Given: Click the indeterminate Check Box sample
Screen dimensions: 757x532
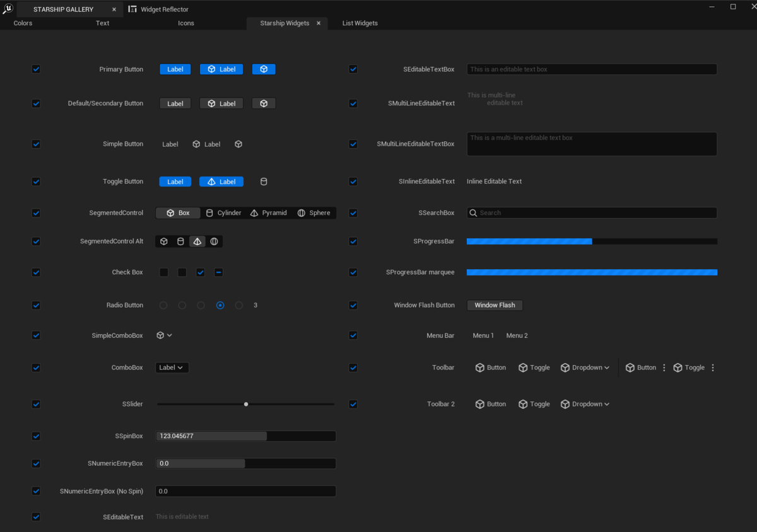Looking at the screenshot, I should click(218, 272).
